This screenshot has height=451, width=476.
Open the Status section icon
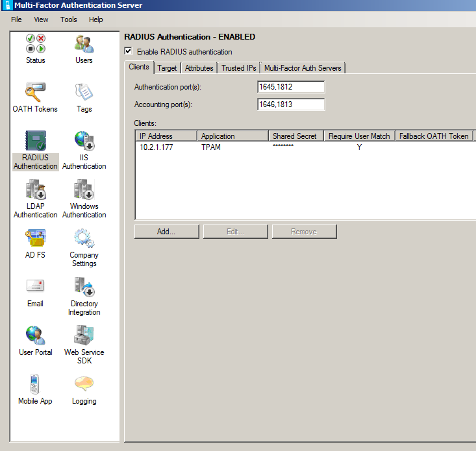pos(36,43)
